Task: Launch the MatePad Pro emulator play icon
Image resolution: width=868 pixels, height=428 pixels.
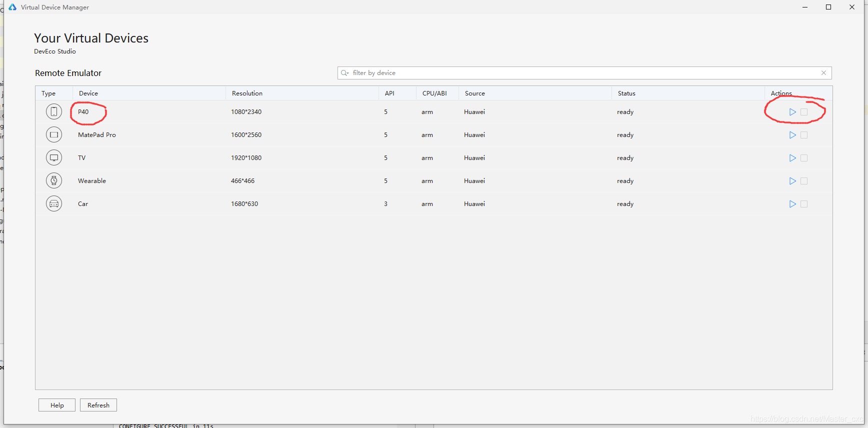Action: coord(792,135)
